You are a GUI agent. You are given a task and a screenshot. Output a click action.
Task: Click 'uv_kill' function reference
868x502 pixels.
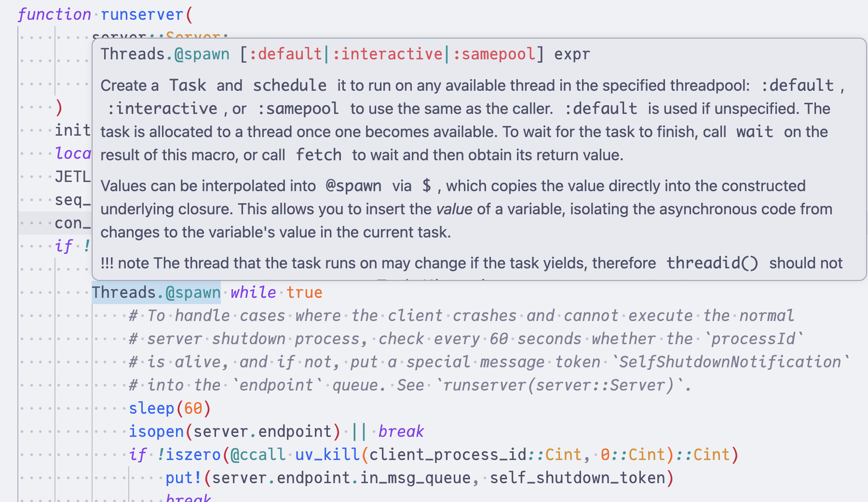pos(327,455)
